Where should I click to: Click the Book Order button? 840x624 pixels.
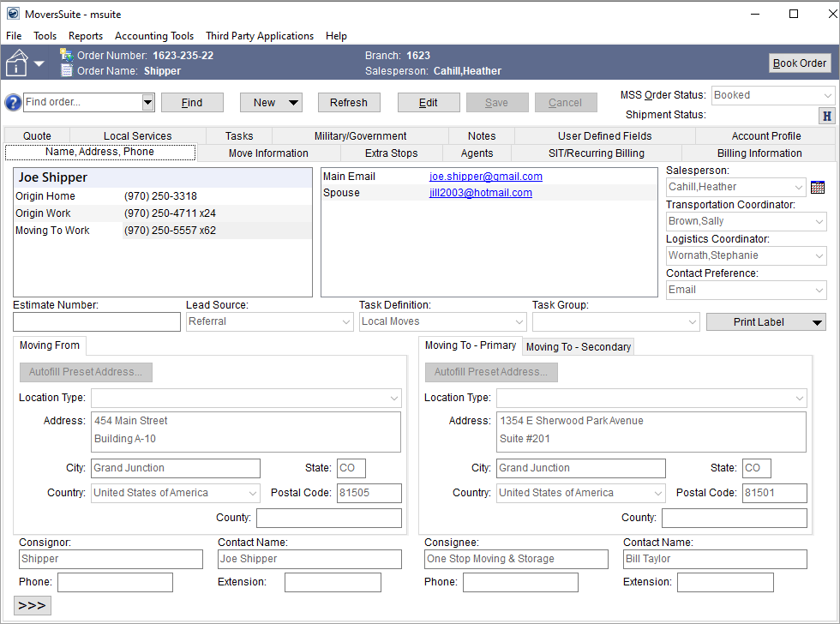click(800, 63)
